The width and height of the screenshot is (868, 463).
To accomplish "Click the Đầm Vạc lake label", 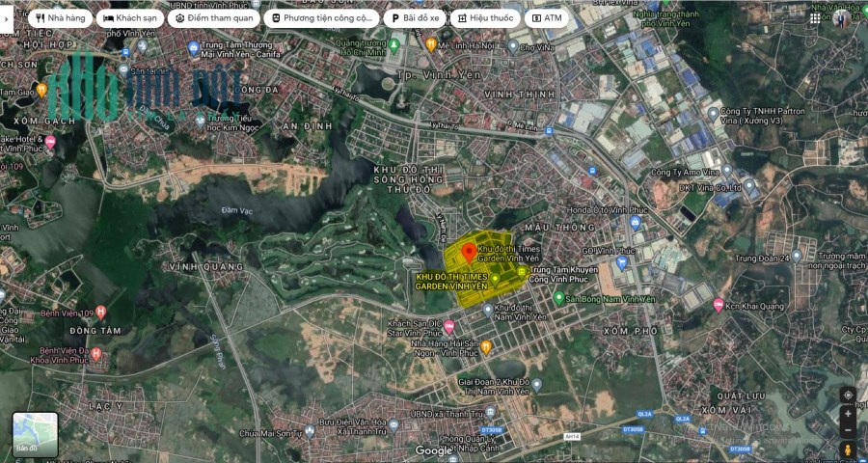I will 237,210.
